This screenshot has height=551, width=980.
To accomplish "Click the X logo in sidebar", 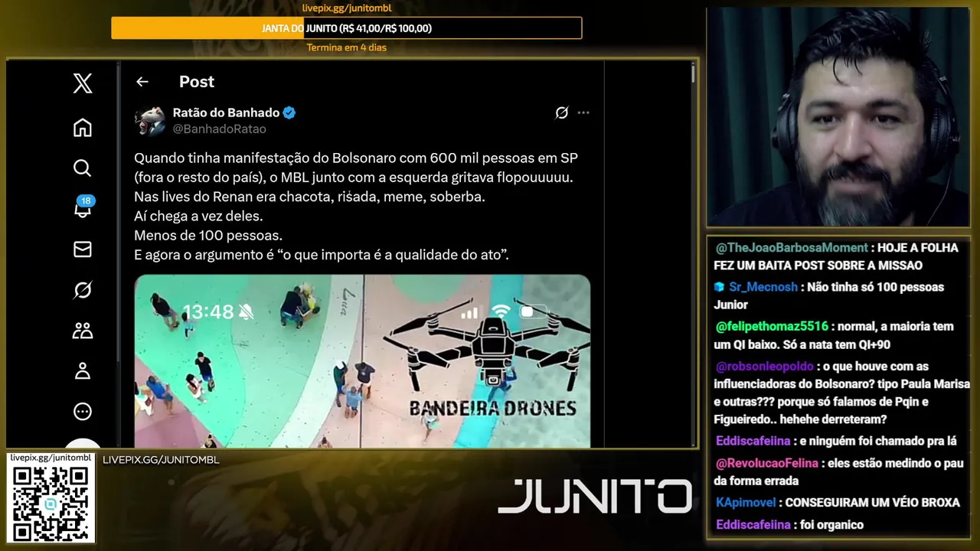I will [83, 83].
